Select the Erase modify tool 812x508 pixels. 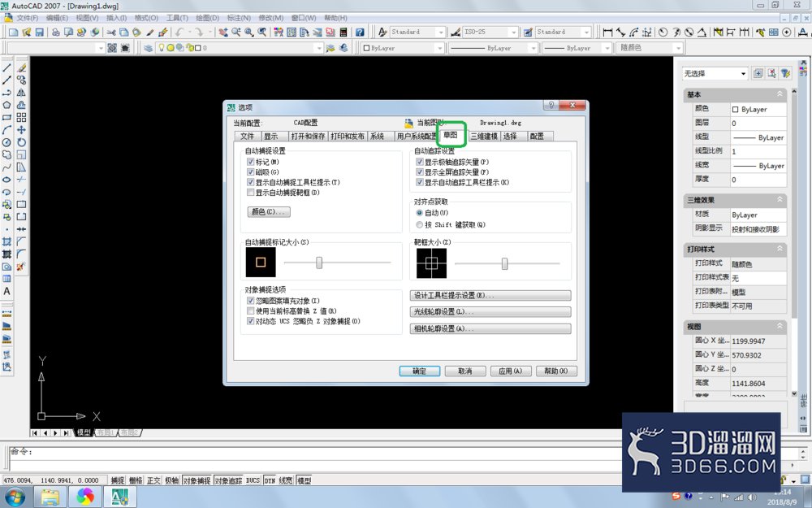pos(21,68)
